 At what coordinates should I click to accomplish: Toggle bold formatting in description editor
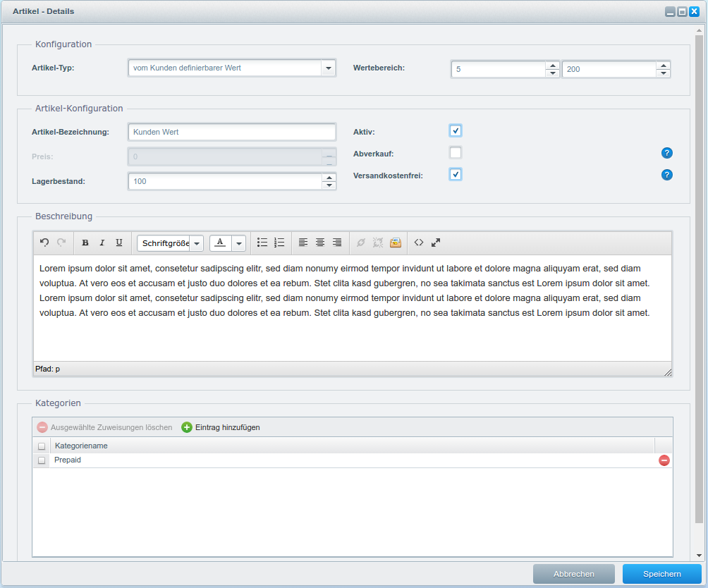tap(85, 243)
